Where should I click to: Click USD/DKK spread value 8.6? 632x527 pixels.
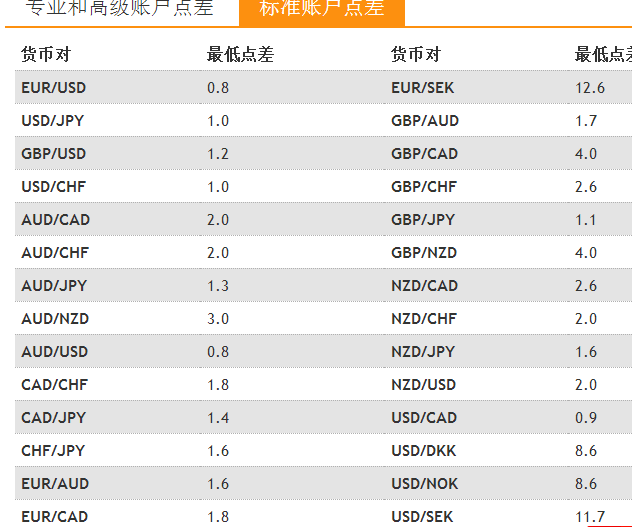(x=586, y=451)
